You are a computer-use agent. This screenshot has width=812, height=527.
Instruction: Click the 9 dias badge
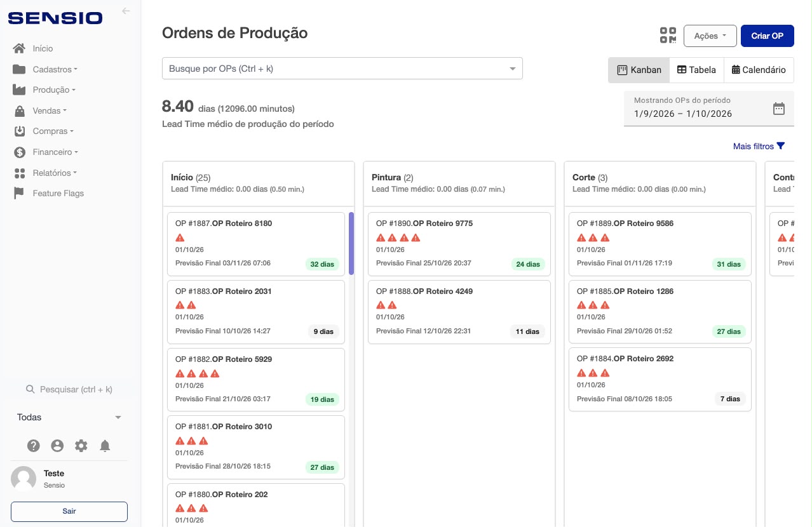click(323, 331)
